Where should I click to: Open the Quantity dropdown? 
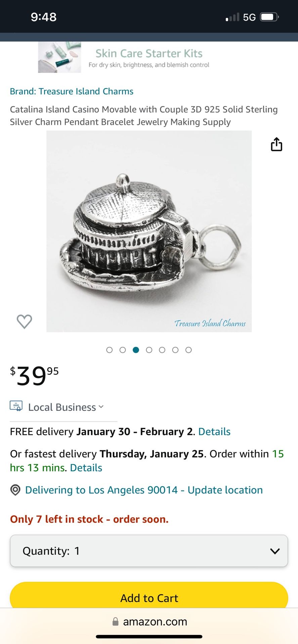(x=149, y=551)
